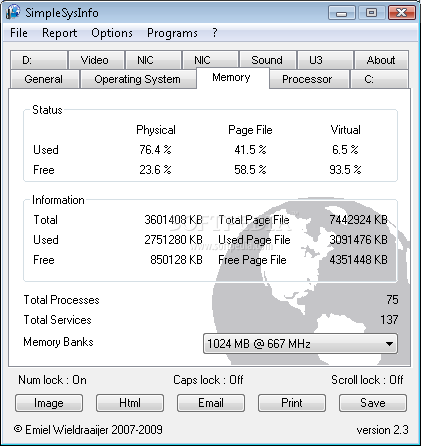Click the Virtual free value 93.5 %
The width and height of the screenshot is (421, 446).
coord(345,170)
